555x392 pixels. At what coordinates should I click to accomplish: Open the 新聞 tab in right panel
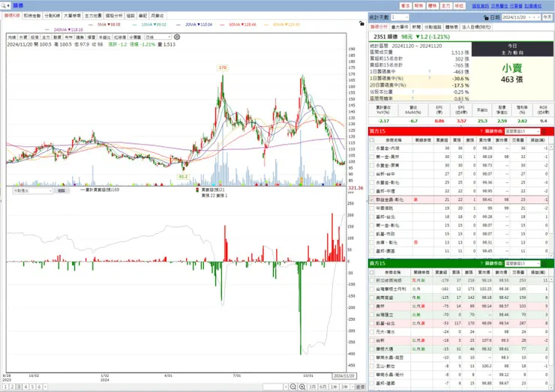tap(416, 27)
